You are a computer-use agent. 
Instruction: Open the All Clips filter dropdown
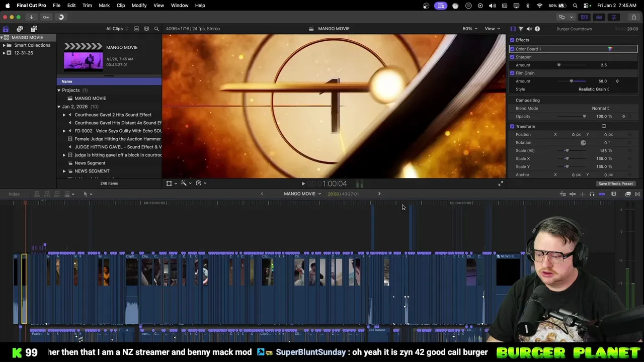pos(117,29)
